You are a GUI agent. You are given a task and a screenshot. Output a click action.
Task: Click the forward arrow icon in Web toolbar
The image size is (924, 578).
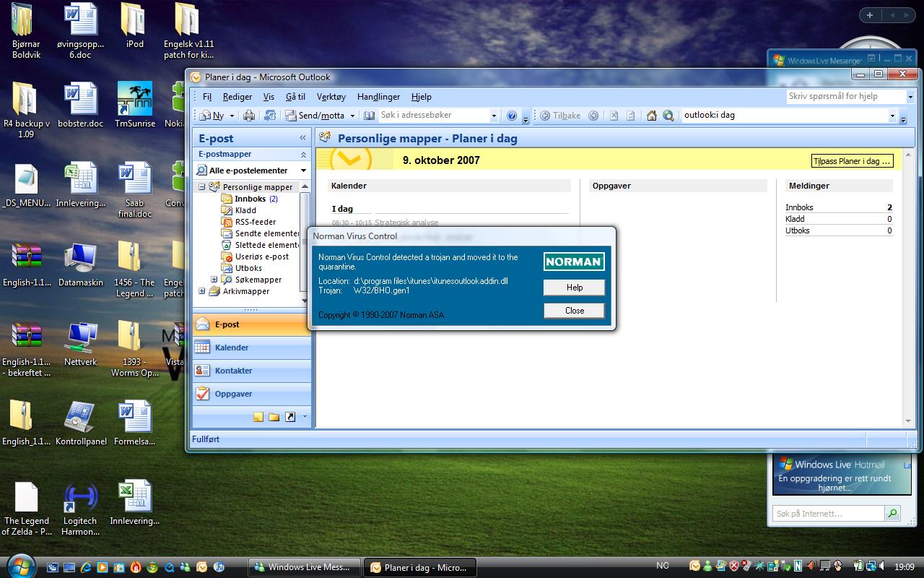coord(593,116)
